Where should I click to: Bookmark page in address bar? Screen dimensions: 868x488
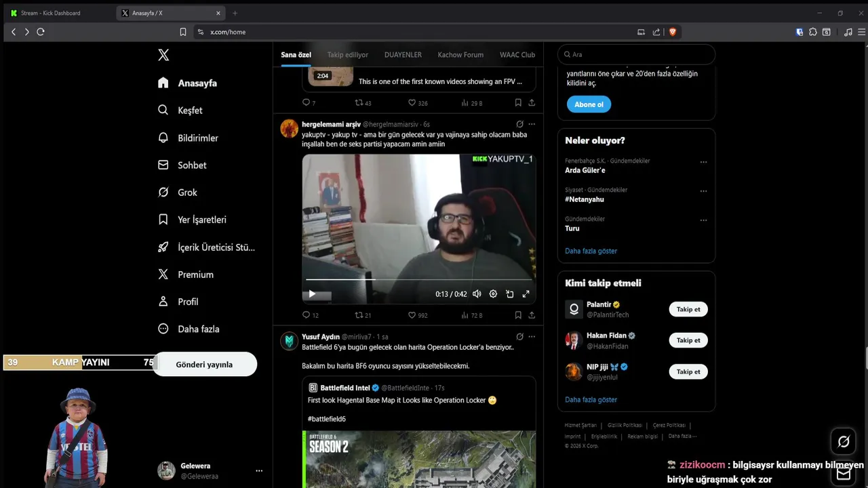pos(183,32)
